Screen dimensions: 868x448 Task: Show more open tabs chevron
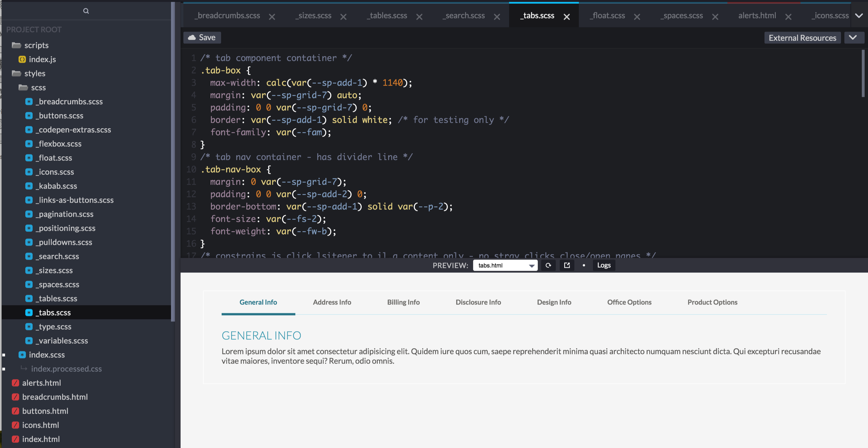(859, 16)
